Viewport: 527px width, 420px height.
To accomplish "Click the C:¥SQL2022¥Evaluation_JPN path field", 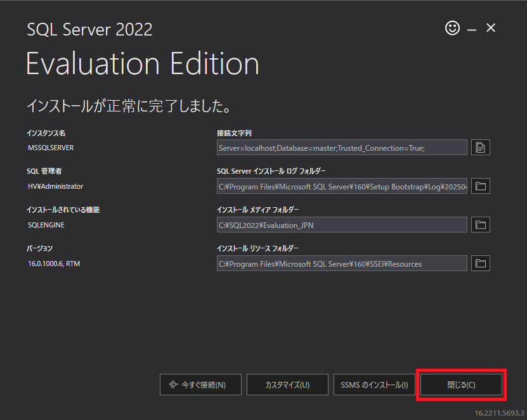I will coord(342,225).
